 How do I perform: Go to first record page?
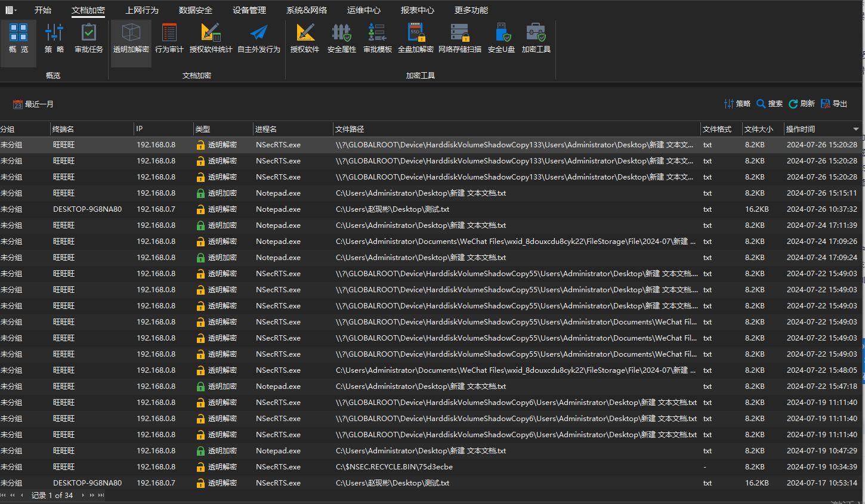(4, 495)
